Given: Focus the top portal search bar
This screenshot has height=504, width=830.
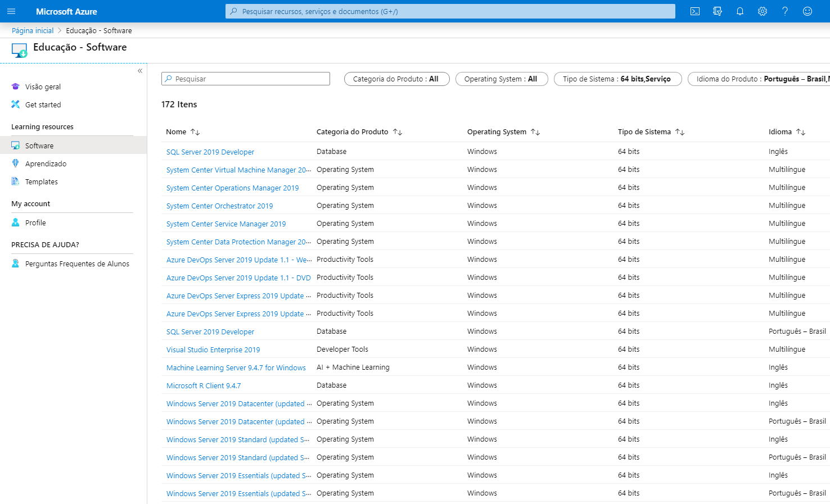Looking at the screenshot, I should coord(450,11).
